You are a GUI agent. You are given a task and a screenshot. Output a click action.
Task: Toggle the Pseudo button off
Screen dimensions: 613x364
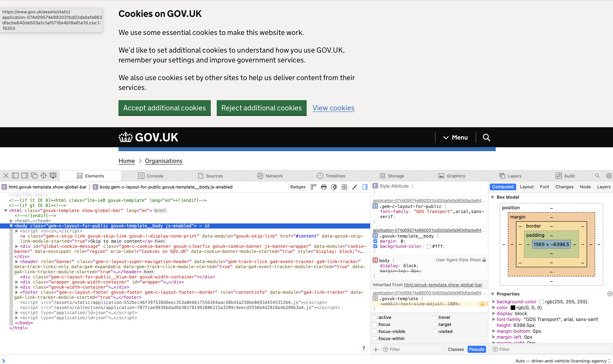point(477,349)
